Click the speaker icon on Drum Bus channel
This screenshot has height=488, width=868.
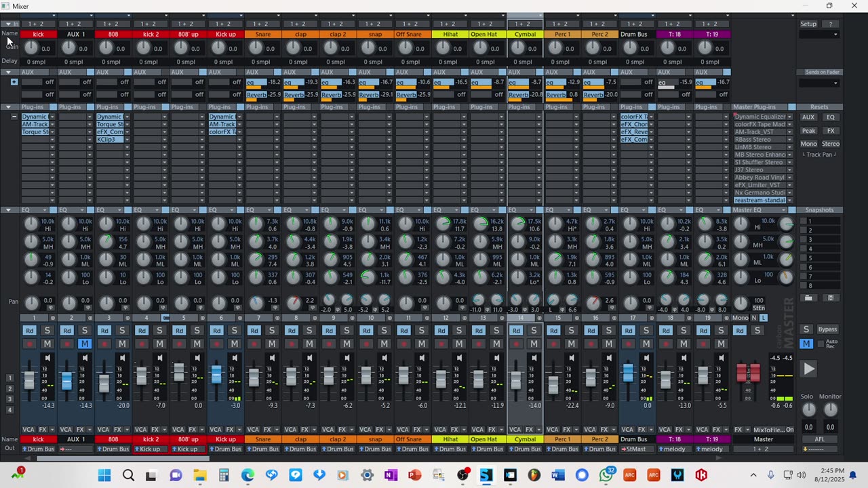(x=646, y=358)
